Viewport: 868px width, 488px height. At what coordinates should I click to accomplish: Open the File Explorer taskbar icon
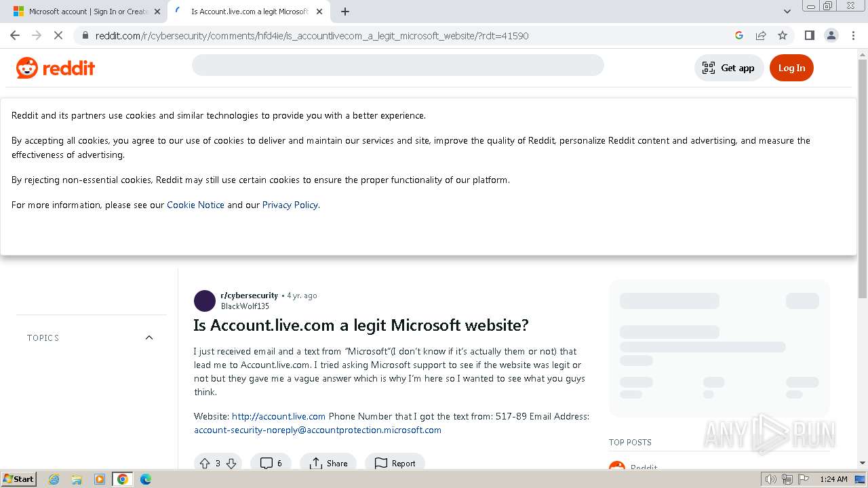tap(77, 479)
